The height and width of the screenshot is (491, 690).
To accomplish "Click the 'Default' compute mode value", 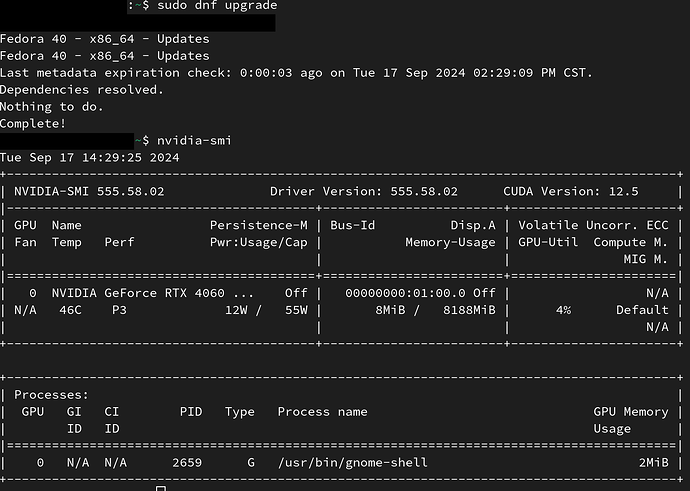I will (642, 310).
